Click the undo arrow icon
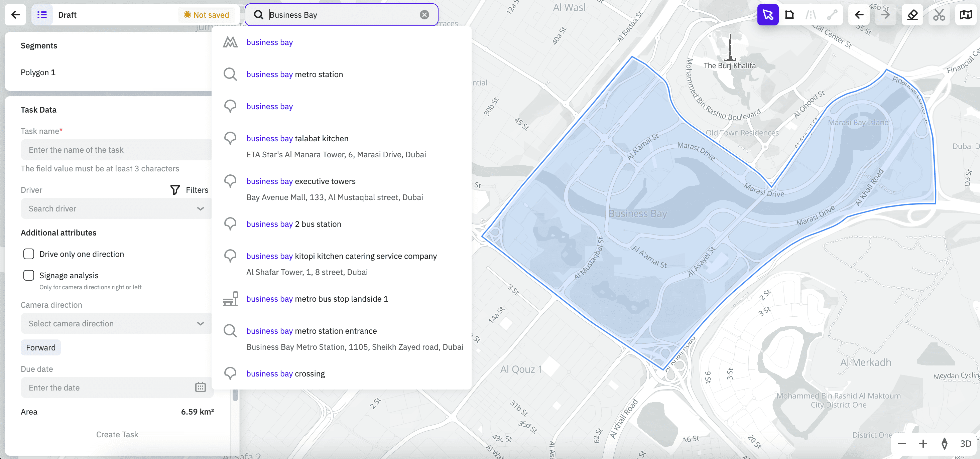The height and width of the screenshot is (459, 980). tap(859, 15)
